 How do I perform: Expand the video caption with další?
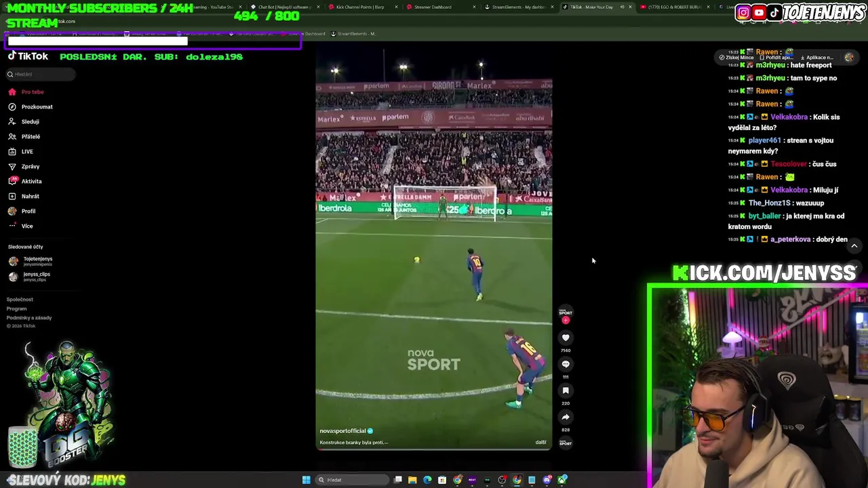pyautogui.click(x=540, y=442)
